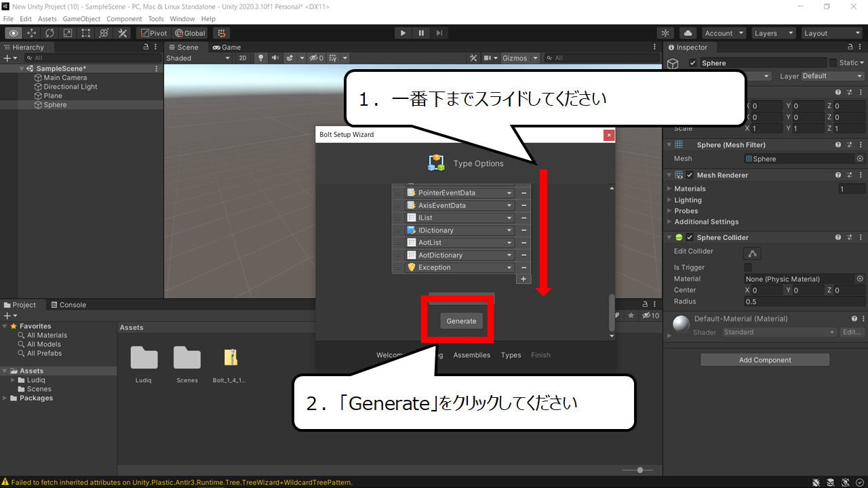Screen dimensions: 868x488
Task: Select the Rect tool
Action: (x=86, y=33)
